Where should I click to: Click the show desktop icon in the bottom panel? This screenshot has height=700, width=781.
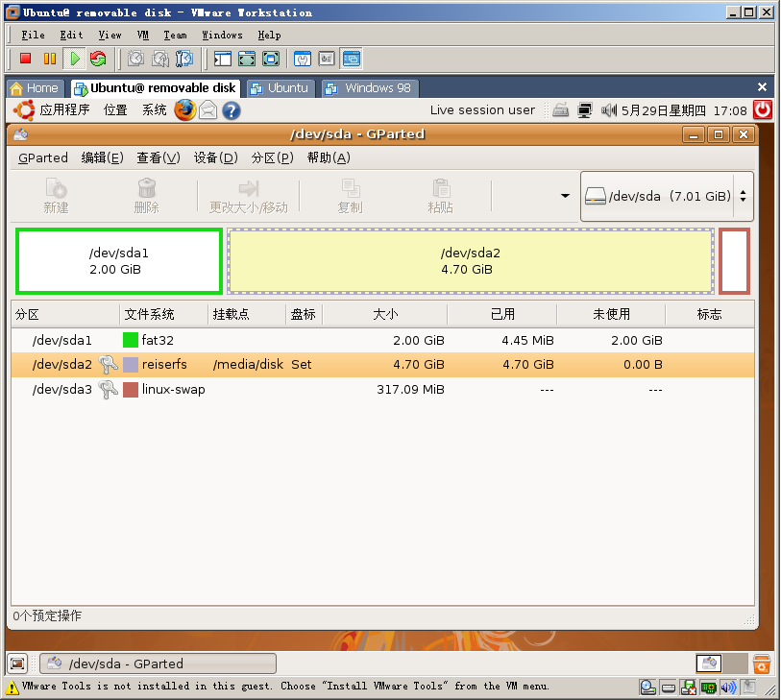17,664
